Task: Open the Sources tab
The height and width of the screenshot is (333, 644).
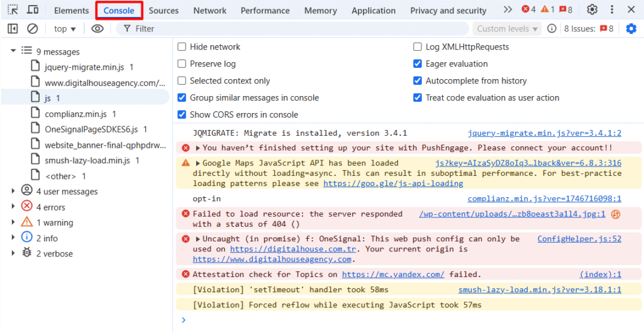Action: [x=164, y=11]
